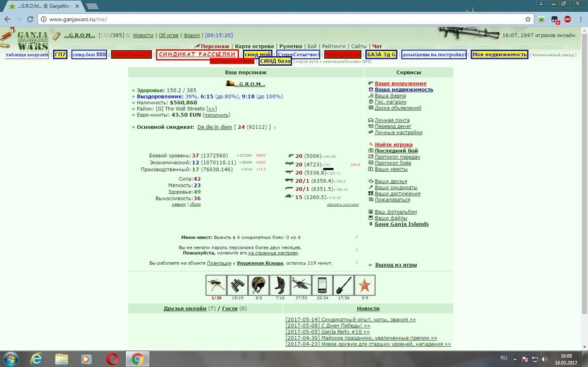The width and height of the screenshot is (588, 367).
Task: Bookmark page with star icon in address bar
Action: [x=528, y=19]
